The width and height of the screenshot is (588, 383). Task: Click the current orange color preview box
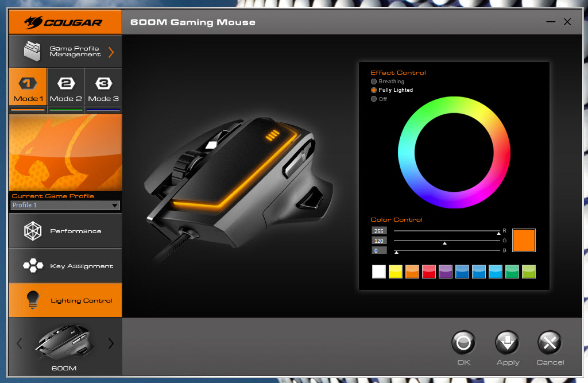[524, 240]
